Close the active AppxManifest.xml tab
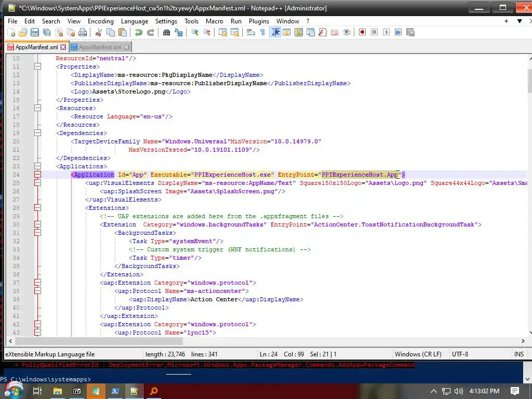 63,47
